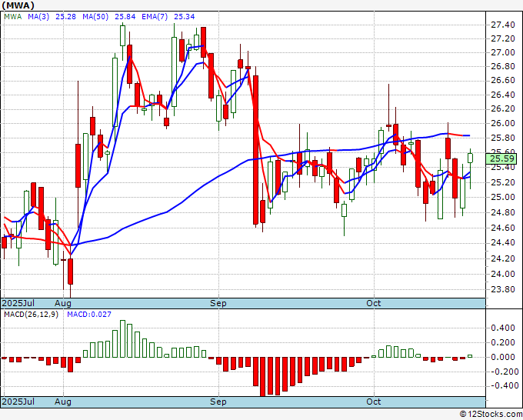Click Sep on the MACD panel axis
The width and height of the screenshot is (523, 420).
pyautogui.click(x=218, y=402)
